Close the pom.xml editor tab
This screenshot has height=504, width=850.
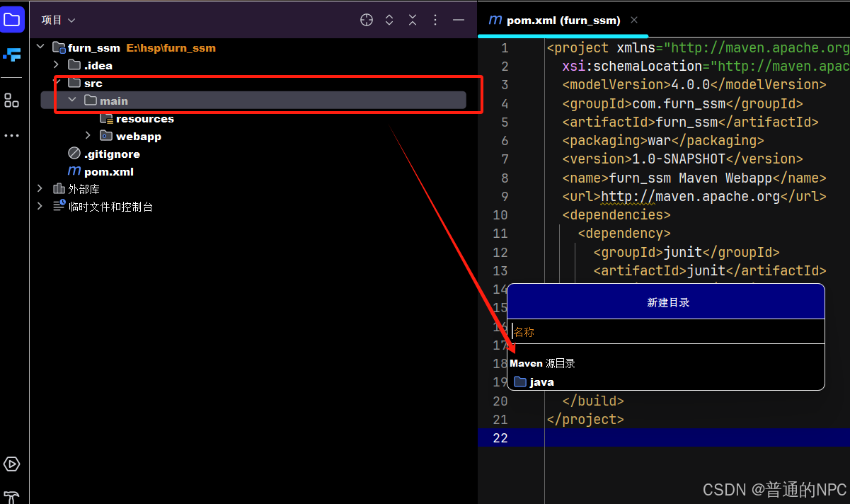tap(634, 20)
